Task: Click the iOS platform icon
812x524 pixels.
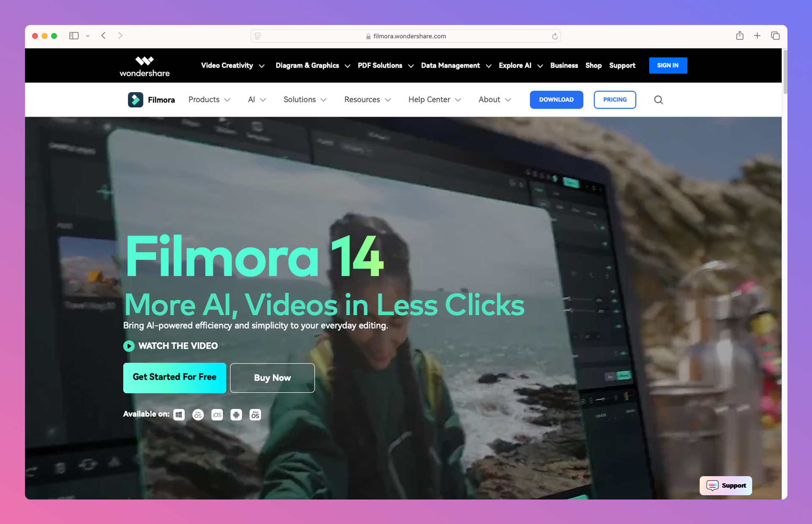Action: click(x=217, y=415)
